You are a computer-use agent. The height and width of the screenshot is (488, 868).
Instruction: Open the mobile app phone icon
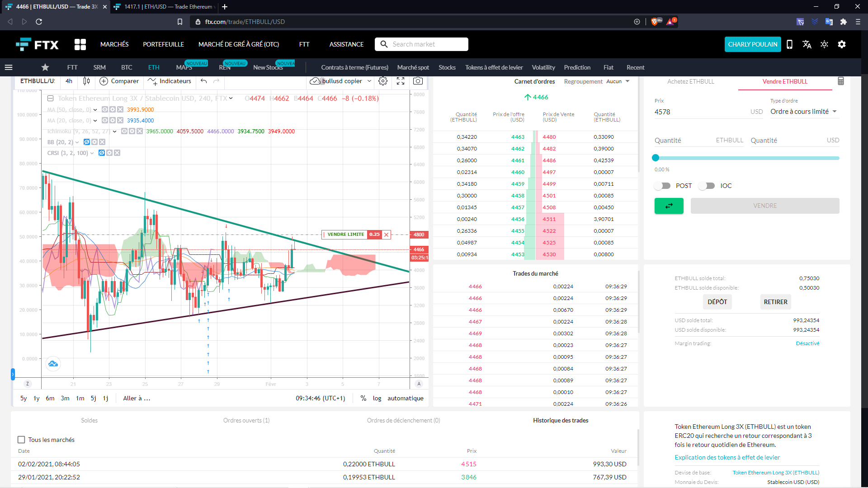[789, 44]
